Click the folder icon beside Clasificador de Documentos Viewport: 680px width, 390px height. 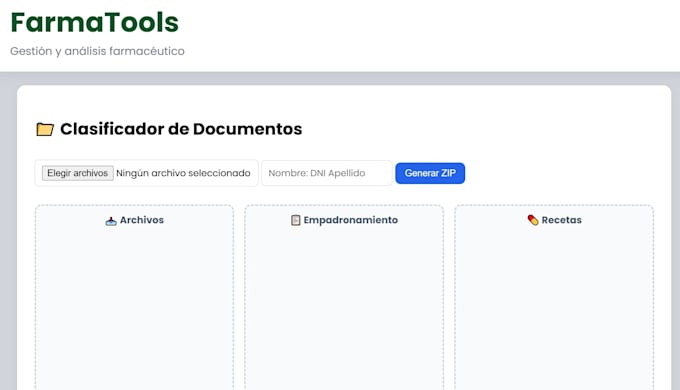coord(45,129)
